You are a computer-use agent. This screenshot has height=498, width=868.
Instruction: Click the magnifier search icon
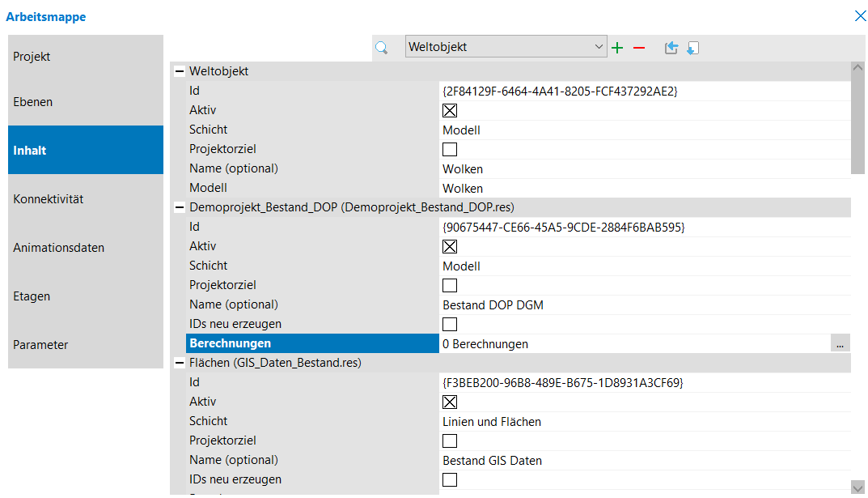pos(382,48)
